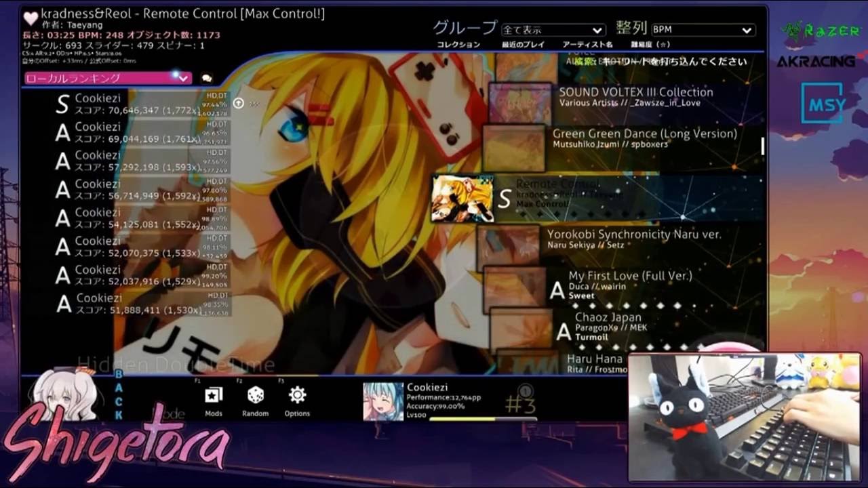Click the S grade badge on Remote Control
This screenshot has height=488, width=868.
(x=504, y=199)
